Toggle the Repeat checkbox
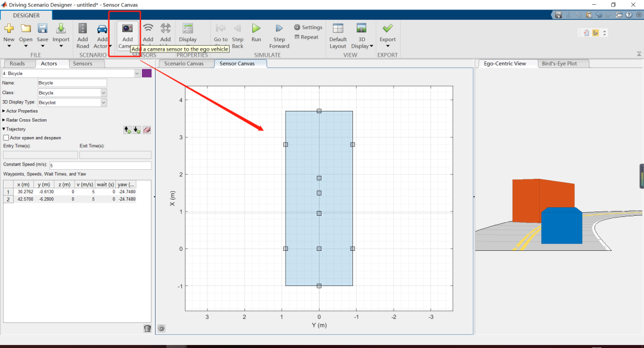Viewport: 644px width, 348px height. point(297,37)
